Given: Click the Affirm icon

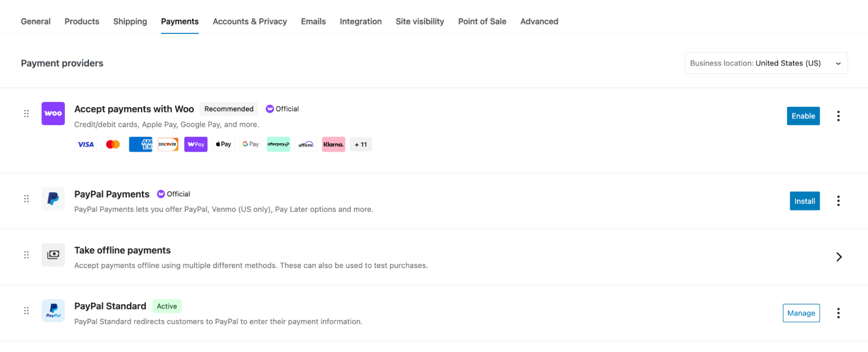Looking at the screenshot, I should click(x=306, y=145).
